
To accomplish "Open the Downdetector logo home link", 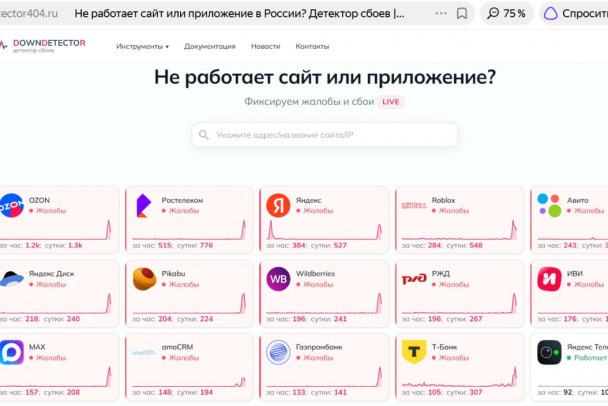I will tap(43, 45).
